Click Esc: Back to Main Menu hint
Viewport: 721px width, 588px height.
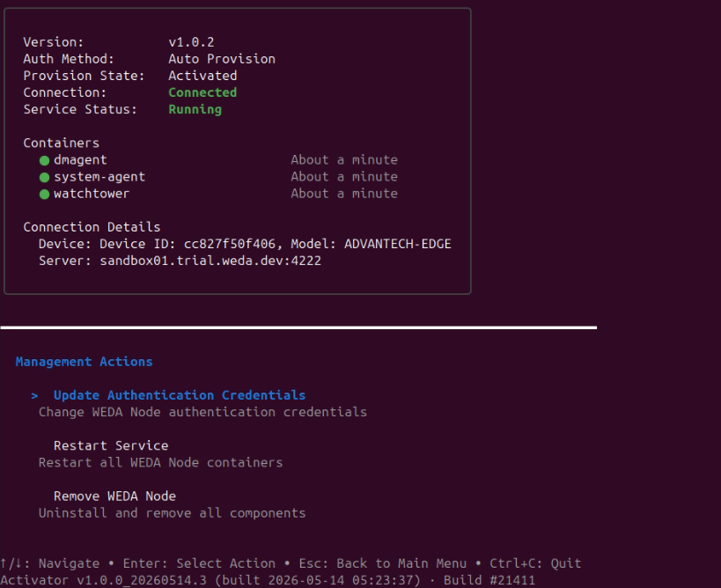[x=383, y=563]
